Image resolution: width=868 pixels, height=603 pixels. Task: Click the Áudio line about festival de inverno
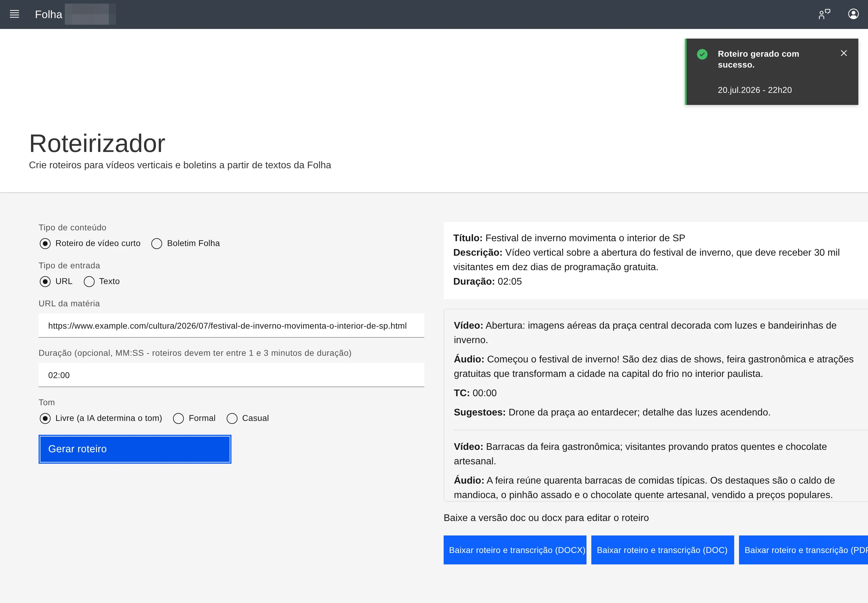[653, 366]
